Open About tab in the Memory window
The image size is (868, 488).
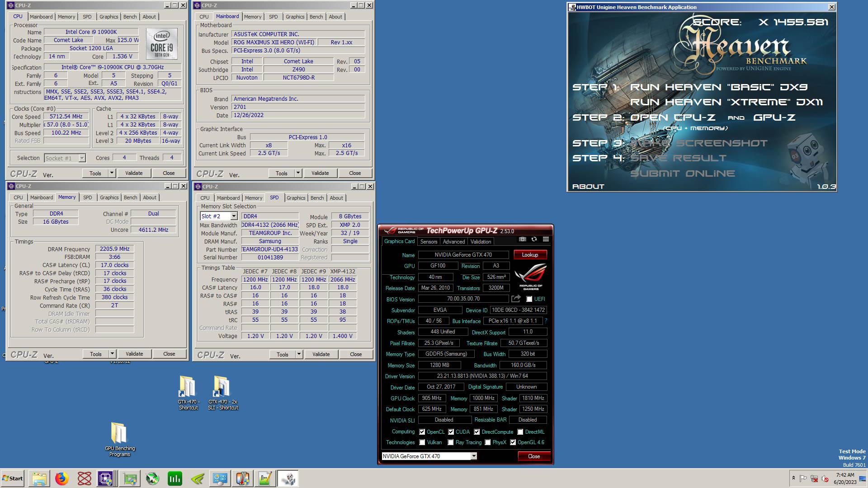(150, 197)
